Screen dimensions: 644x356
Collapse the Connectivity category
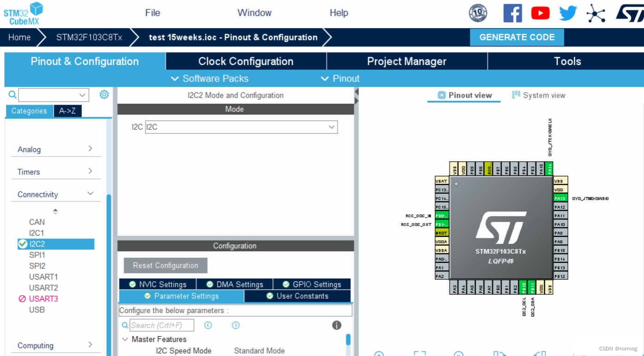pos(56,194)
